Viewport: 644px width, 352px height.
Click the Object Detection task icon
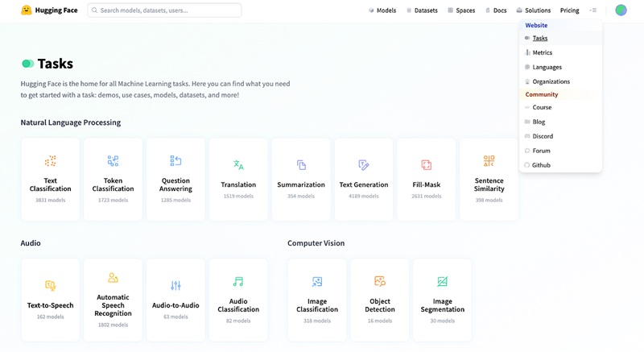[380, 281]
